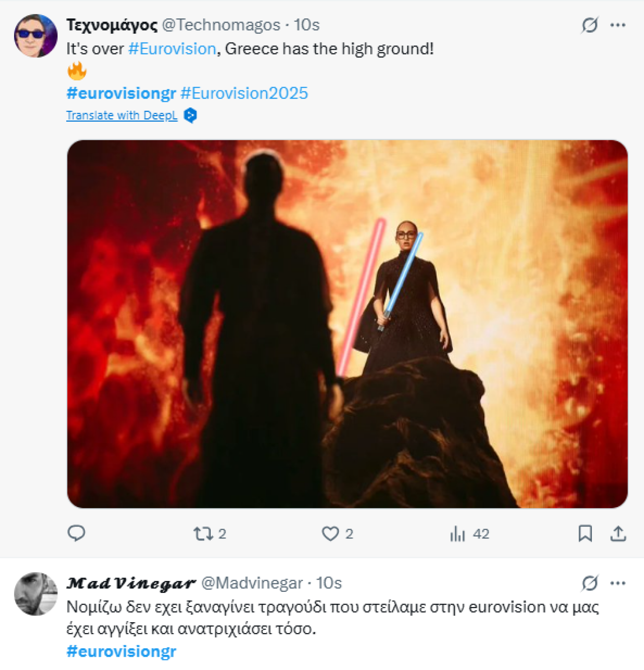Open @Madvinegar username handle
Screen dimensions: 644x670
[x=252, y=583]
